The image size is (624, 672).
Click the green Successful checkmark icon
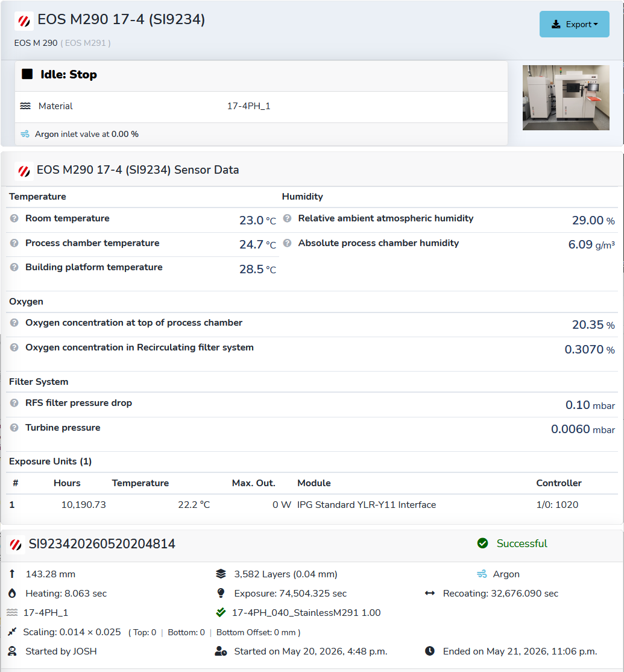click(483, 544)
